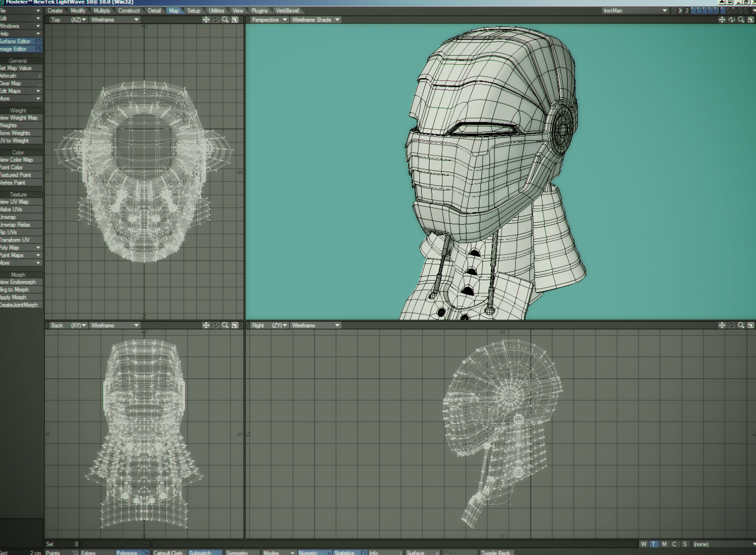
Task: Click the Unwrap Relax button
Action: 17,225
